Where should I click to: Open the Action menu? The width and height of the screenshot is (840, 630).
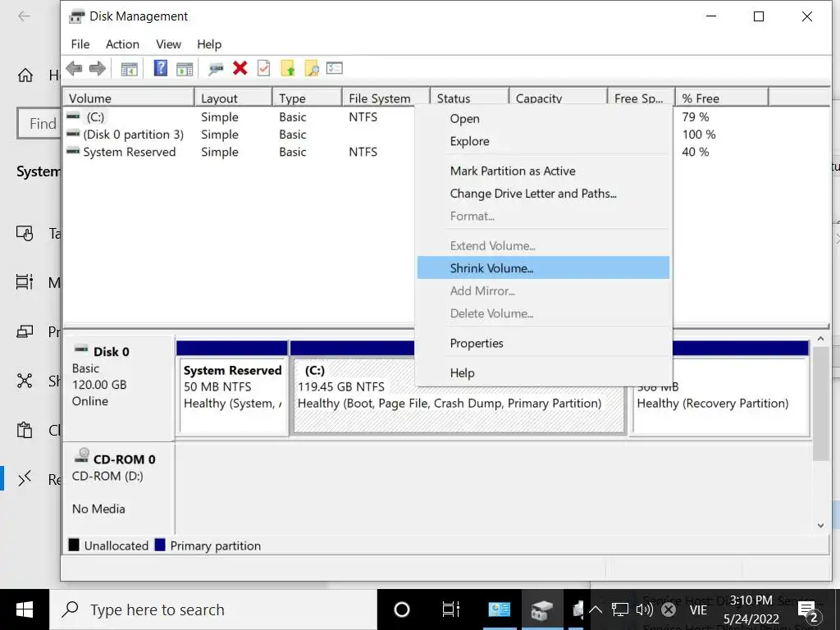pos(123,44)
